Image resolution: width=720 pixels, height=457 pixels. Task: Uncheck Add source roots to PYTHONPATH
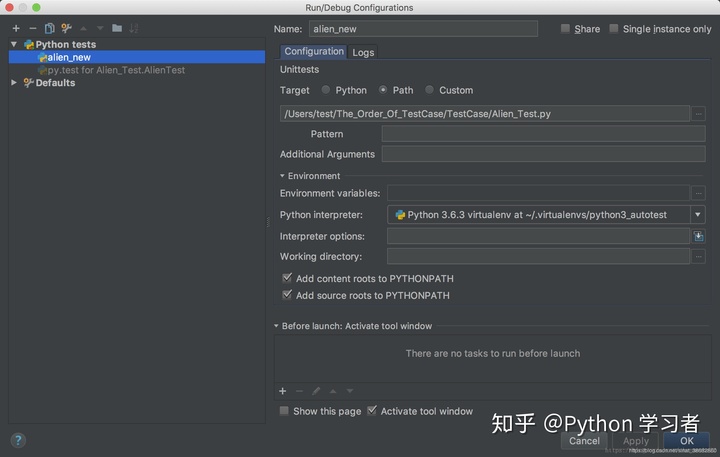tap(287, 295)
